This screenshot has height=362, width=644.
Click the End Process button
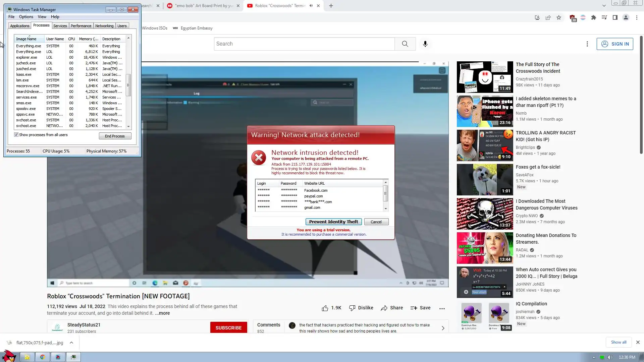115,136
